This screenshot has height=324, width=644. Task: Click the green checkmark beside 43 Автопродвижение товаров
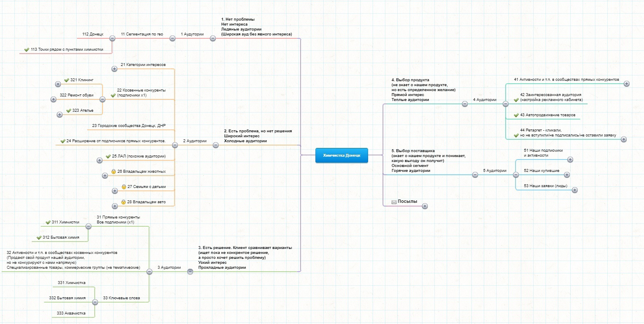coord(516,115)
